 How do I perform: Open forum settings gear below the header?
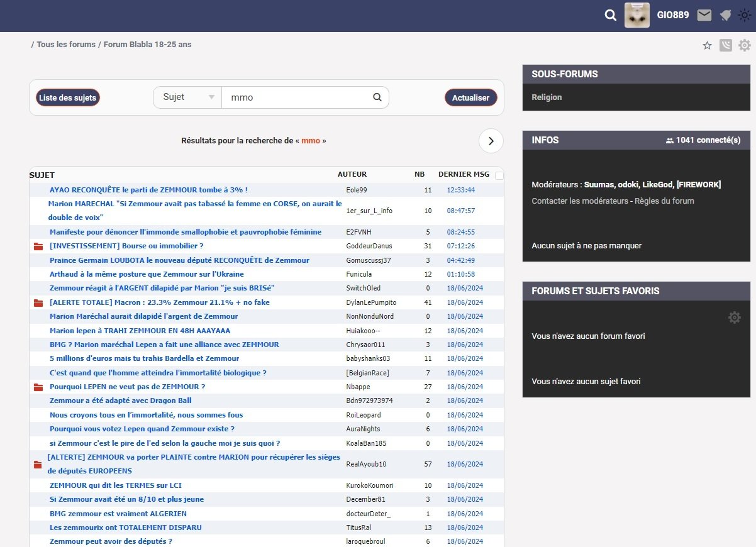[x=745, y=45]
